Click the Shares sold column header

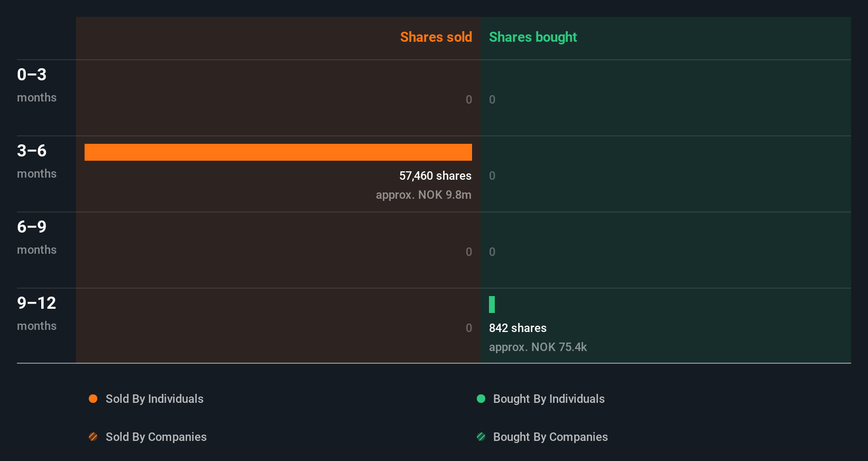coord(436,37)
